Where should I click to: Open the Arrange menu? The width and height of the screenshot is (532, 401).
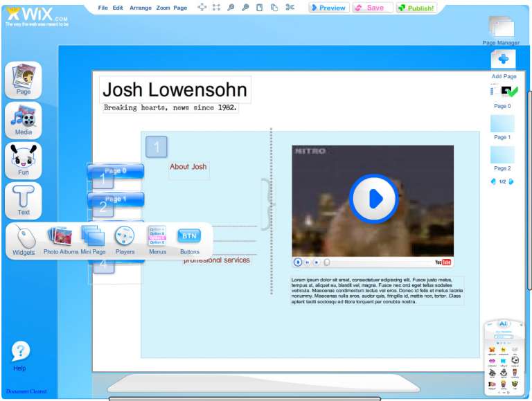141,8
